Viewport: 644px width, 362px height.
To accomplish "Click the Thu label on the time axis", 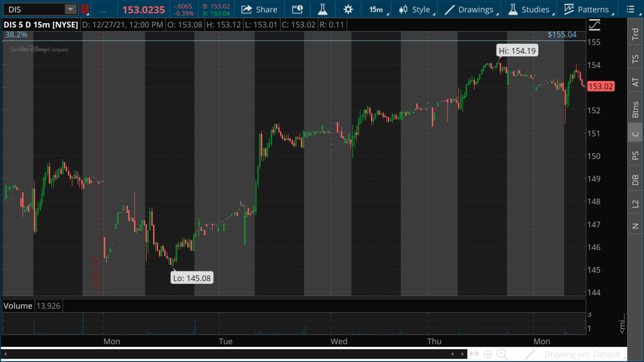I will point(434,341).
